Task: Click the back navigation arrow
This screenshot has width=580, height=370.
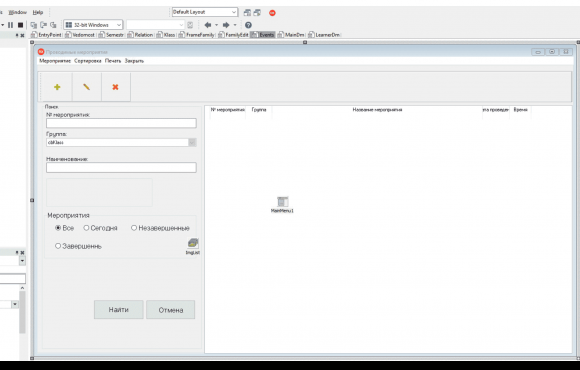Action: point(208,25)
